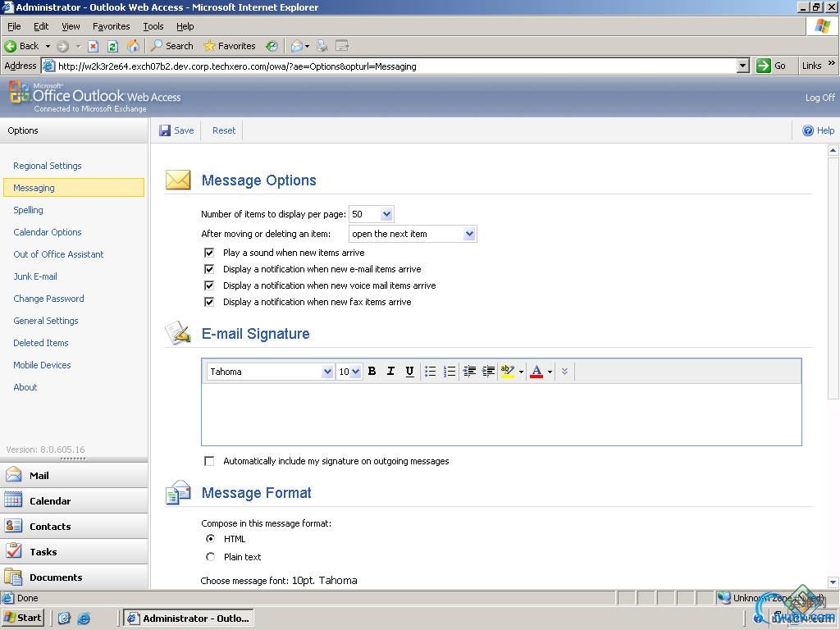Image resolution: width=840 pixels, height=630 pixels.
Task: Click the page scrollbar down arrow
Action: point(833,582)
